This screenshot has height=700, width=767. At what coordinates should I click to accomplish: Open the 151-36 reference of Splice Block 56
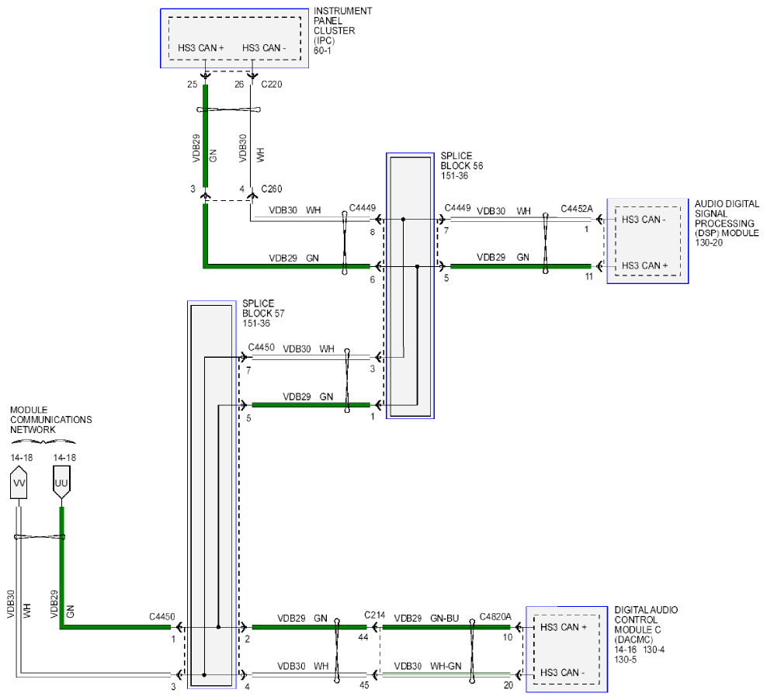point(454,176)
